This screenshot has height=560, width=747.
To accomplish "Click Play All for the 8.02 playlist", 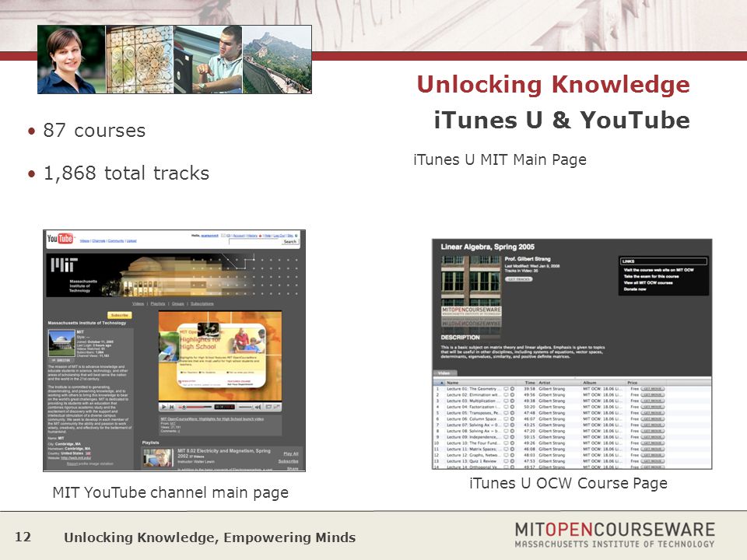I will tap(291, 453).
